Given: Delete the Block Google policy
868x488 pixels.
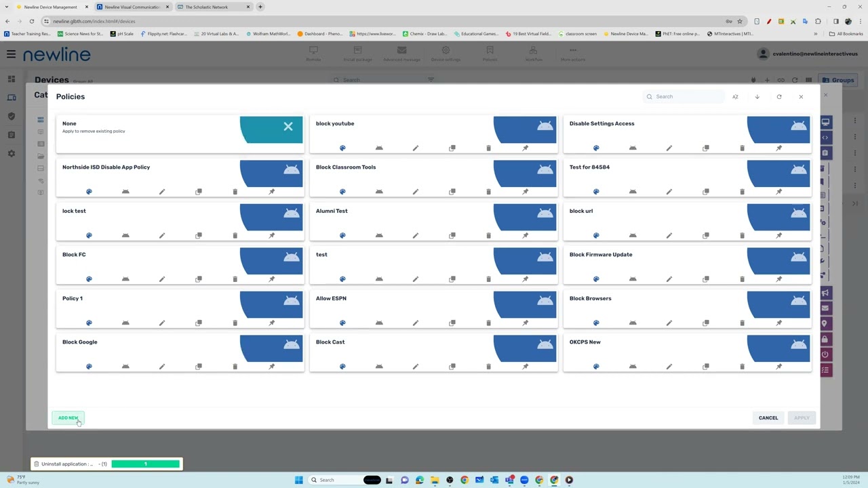Looking at the screenshot, I should pos(235,367).
